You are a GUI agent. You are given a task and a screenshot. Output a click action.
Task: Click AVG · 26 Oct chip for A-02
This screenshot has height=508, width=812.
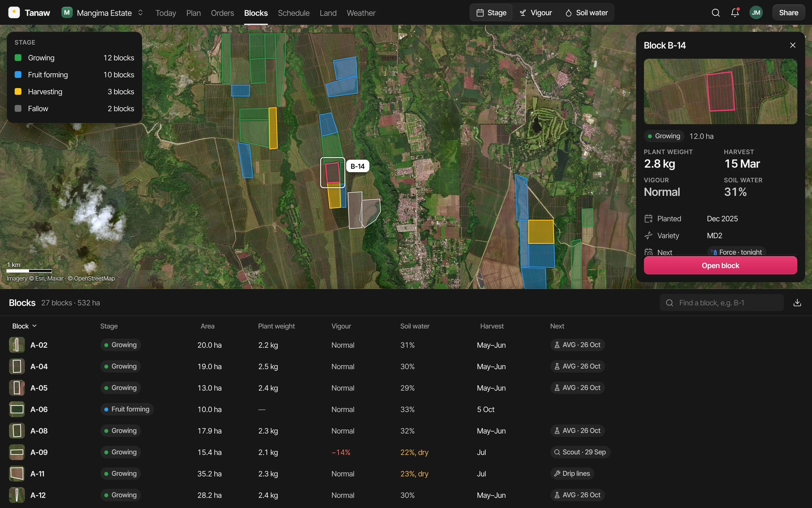[x=577, y=345]
